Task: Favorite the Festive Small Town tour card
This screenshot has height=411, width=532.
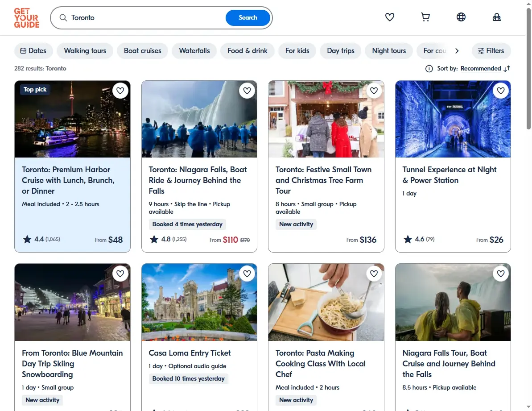Action: (374, 91)
